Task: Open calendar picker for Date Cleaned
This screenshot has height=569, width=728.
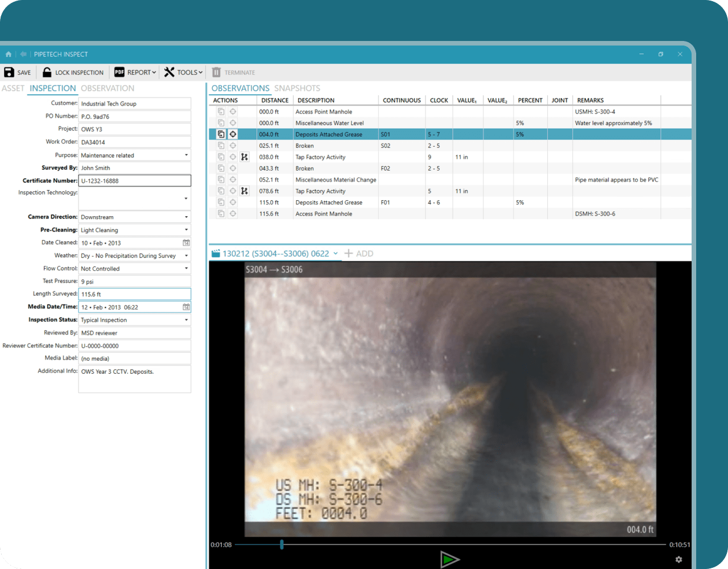Action: tap(186, 243)
